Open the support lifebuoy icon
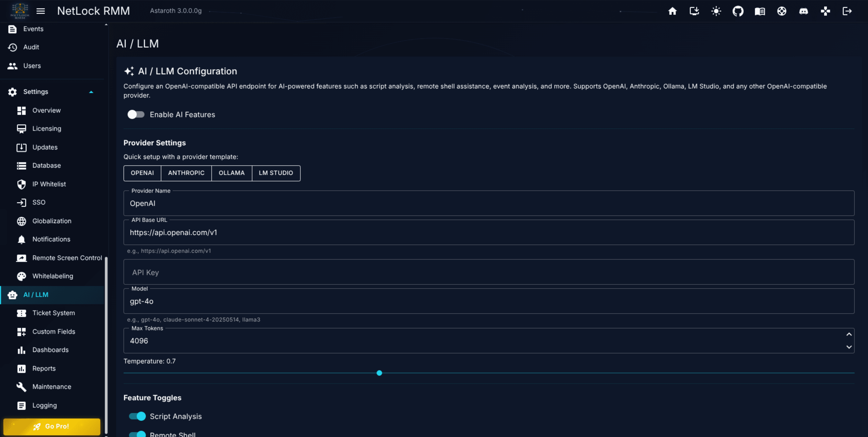The image size is (868, 437). pyautogui.click(x=782, y=11)
